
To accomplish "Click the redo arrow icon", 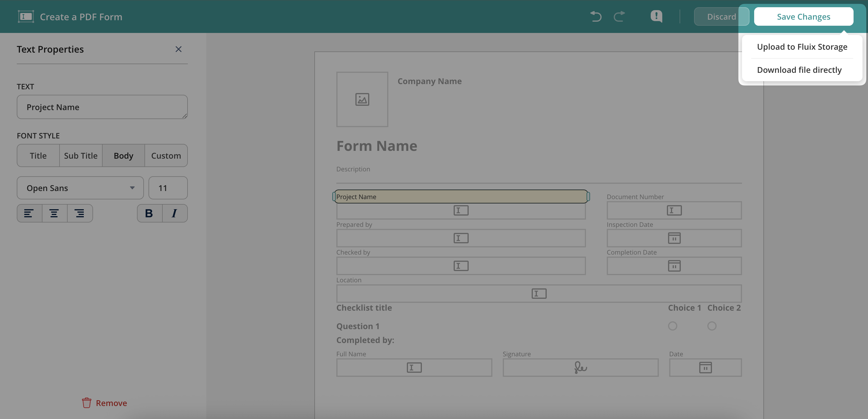I will 619,16.
